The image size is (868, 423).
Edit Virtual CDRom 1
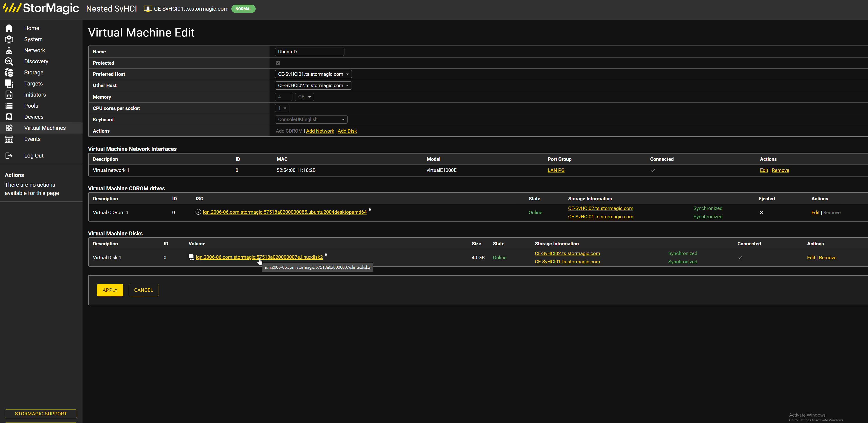(x=815, y=213)
